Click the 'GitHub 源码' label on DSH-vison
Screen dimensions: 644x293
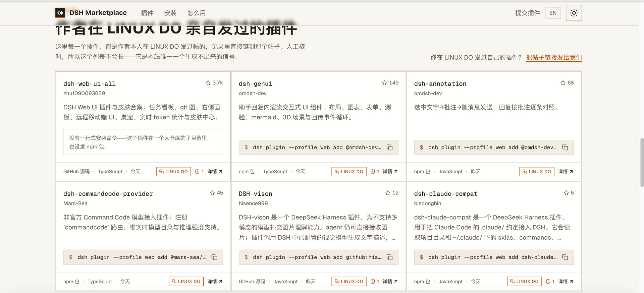252,281
